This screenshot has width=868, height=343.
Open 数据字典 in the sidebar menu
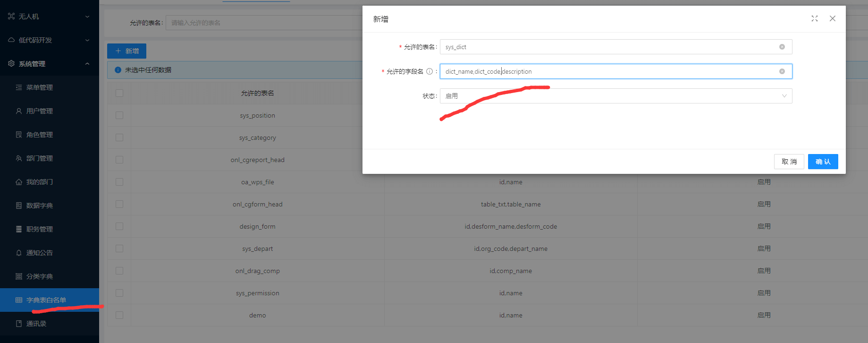click(40, 206)
